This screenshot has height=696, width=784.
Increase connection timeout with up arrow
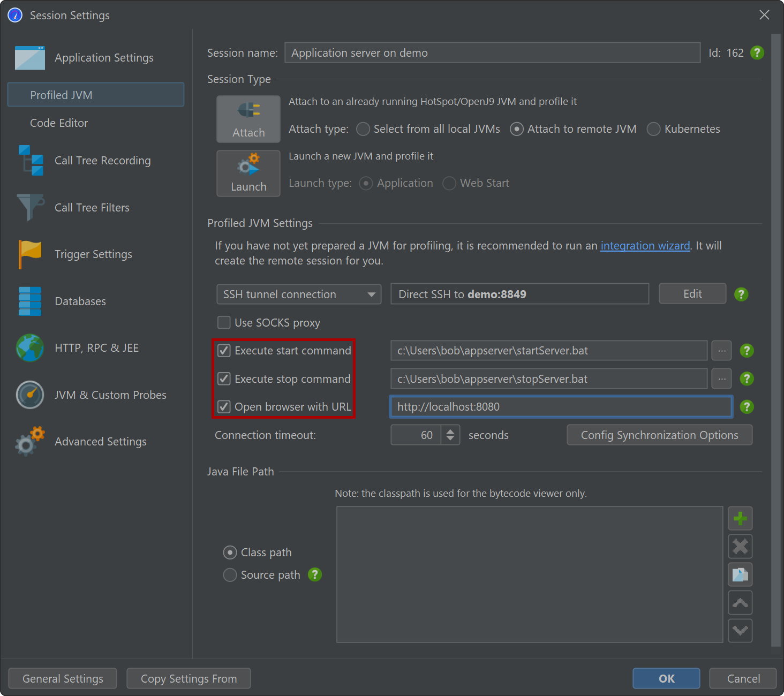tap(450, 430)
